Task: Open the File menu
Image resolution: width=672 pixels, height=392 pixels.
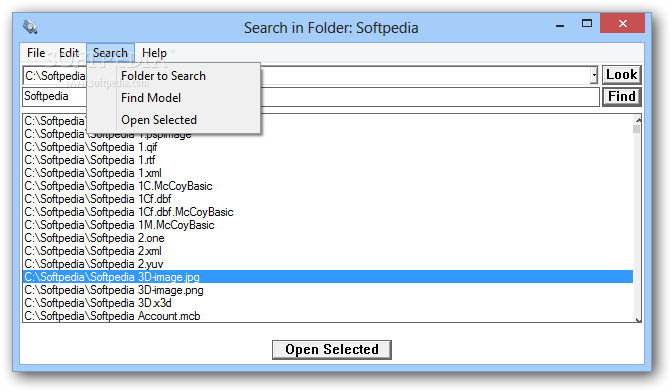Action: tap(36, 53)
